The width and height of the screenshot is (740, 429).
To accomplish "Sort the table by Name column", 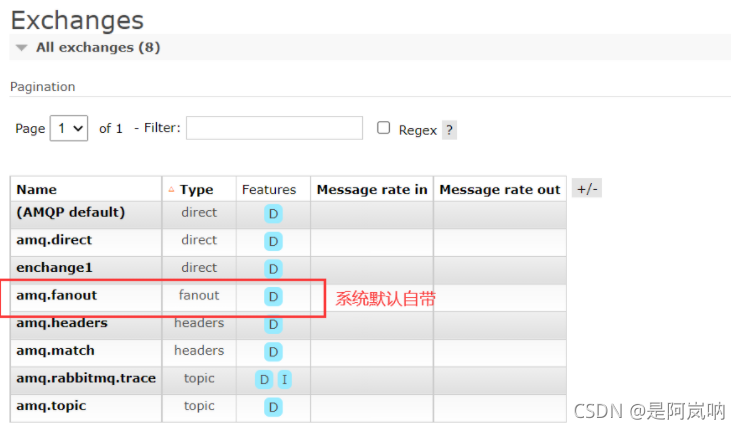I will [36, 189].
